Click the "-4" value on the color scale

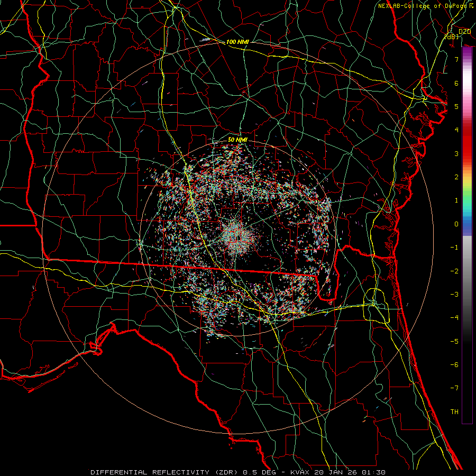(x=454, y=317)
